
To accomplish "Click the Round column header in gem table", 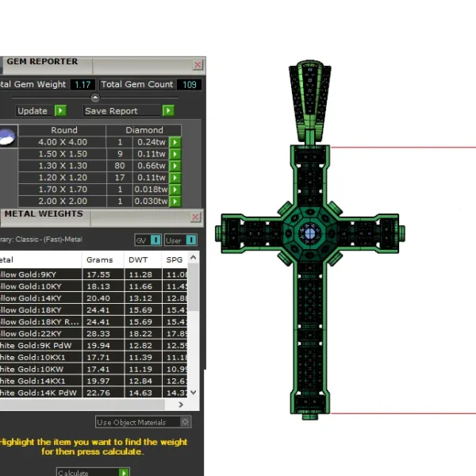I will (x=62, y=130).
